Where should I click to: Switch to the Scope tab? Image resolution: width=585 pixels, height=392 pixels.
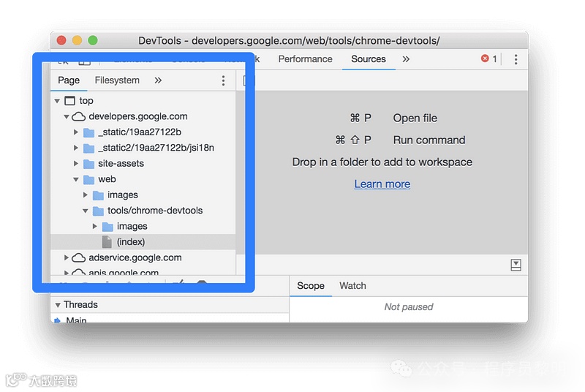pos(310,286)
